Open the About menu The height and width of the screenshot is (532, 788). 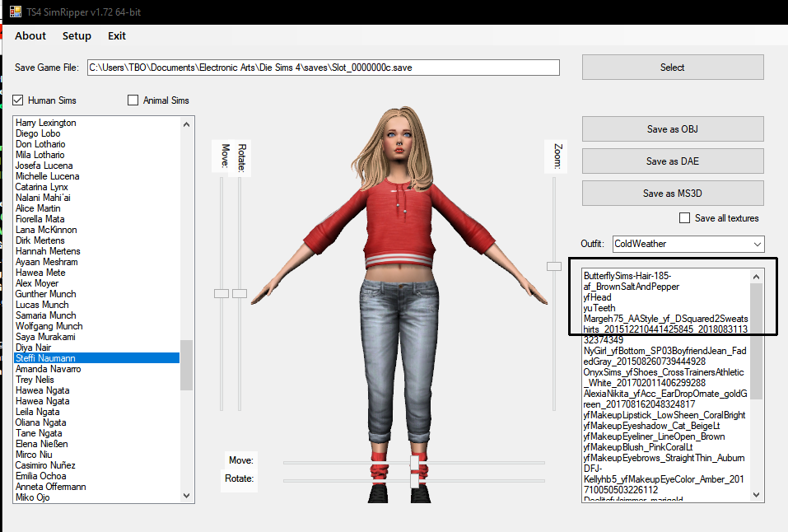(x=30, y=35)
